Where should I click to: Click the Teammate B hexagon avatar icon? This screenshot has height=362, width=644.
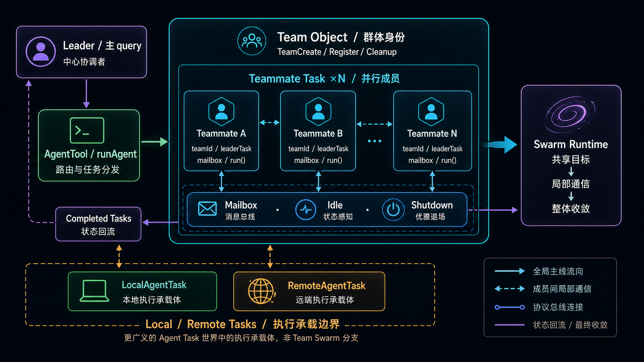click(x=319, y=112)
